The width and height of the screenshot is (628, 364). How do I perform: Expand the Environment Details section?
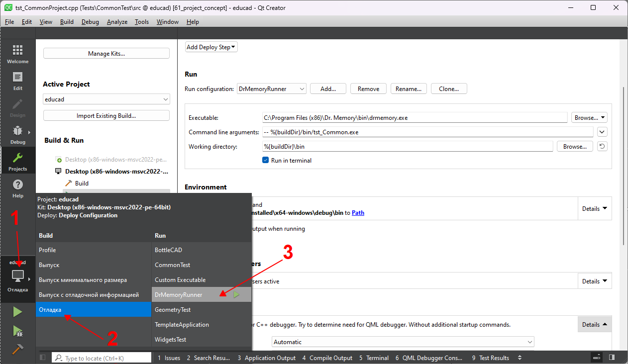pos(595,209)
